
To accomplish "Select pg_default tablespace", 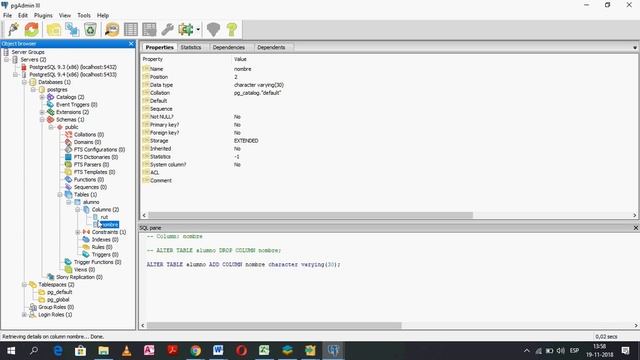I will (60, 292).
